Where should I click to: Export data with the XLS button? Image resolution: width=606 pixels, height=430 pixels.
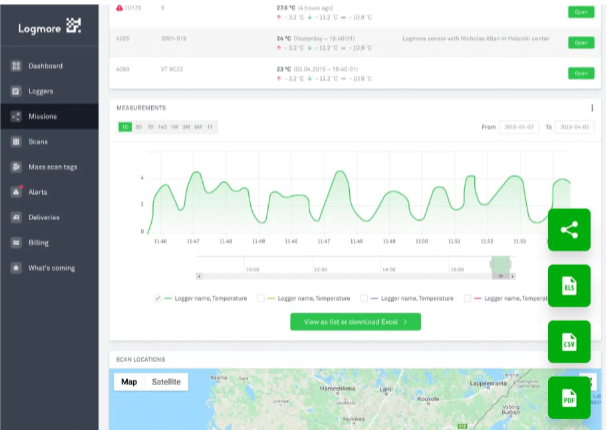569,286
